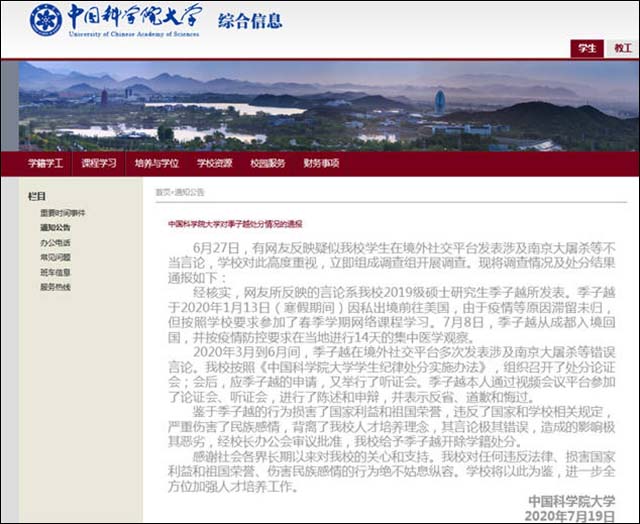Click the 中国科学院大学 signature at article end
The width and height of the screenshot is (640, 524).
point(571,501)
